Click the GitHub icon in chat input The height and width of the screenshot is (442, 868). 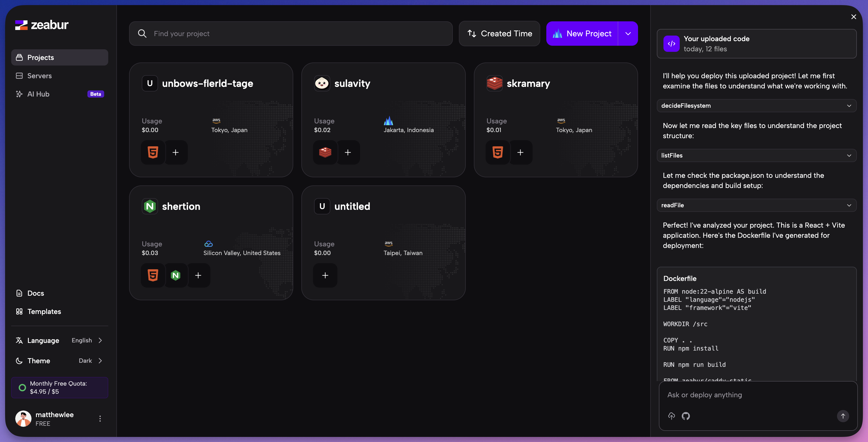tap(685, 416)
